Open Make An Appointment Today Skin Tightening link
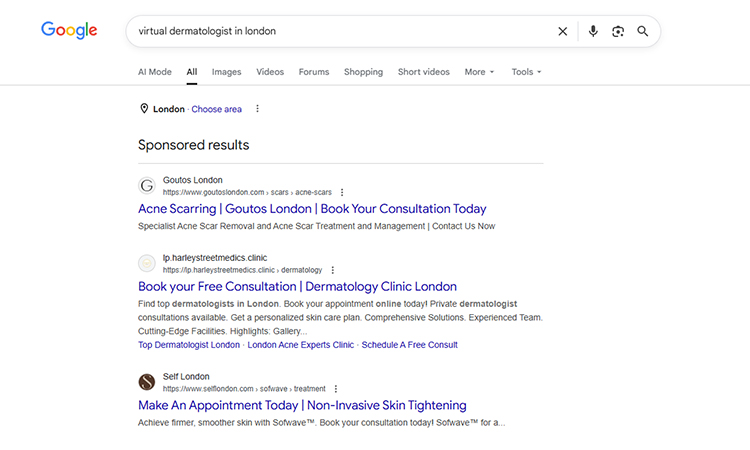Screen dimensions: 750x450 [x=302, y=405]
